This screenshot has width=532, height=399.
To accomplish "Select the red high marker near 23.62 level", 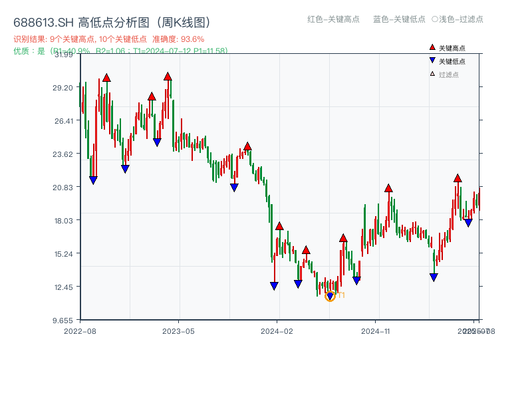I will click(247, 146).
